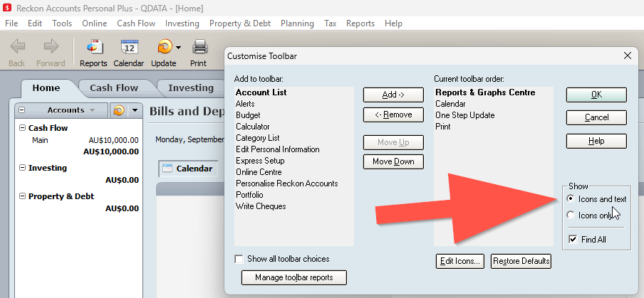Viewport: 644px width, 298px height.
Task: Select the Icons only radio button
Action: [570, 215]
